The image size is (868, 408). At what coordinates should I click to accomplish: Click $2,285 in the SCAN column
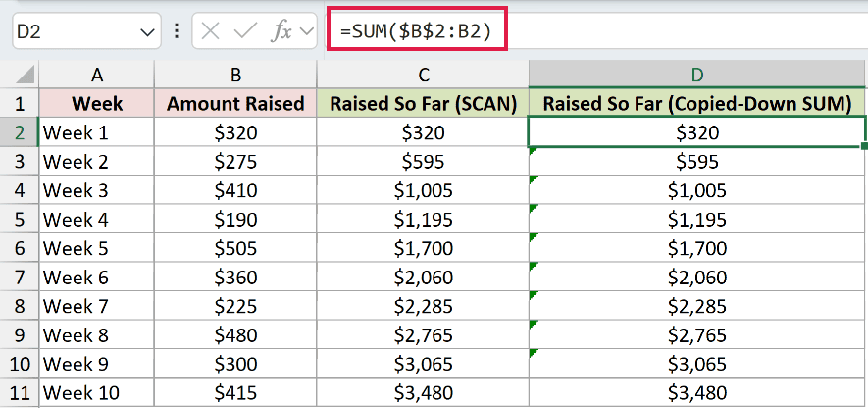(x=423, y=306)
